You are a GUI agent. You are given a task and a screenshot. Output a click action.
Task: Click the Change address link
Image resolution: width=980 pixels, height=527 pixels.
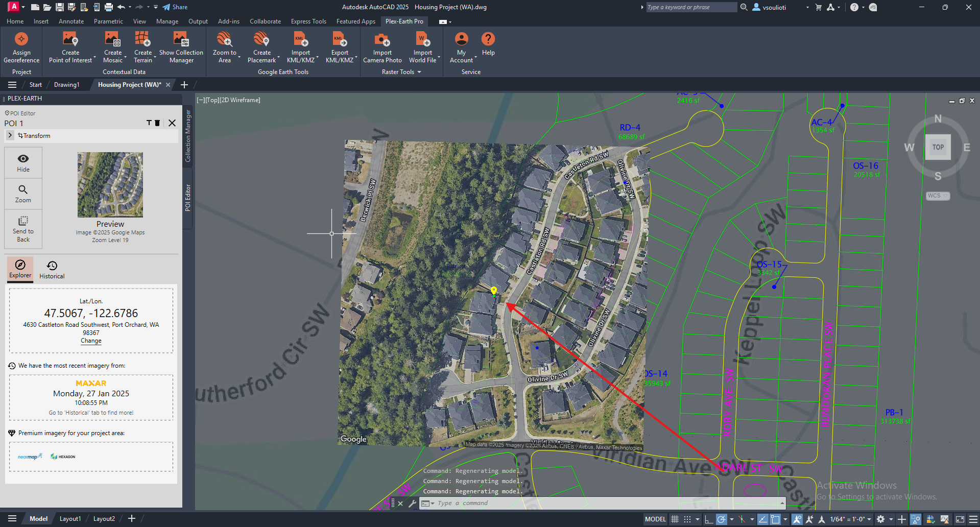(91, 341)
